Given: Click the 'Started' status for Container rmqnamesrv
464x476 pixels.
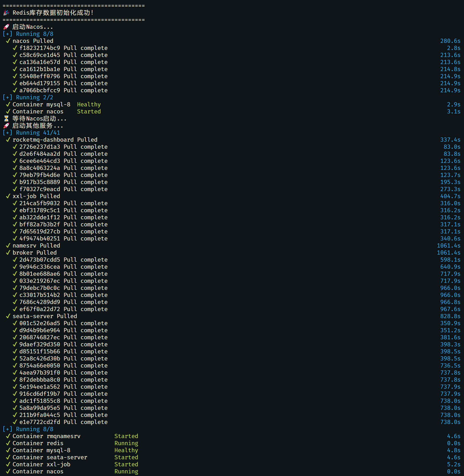Looking at the screenshot, I should 126,436.
